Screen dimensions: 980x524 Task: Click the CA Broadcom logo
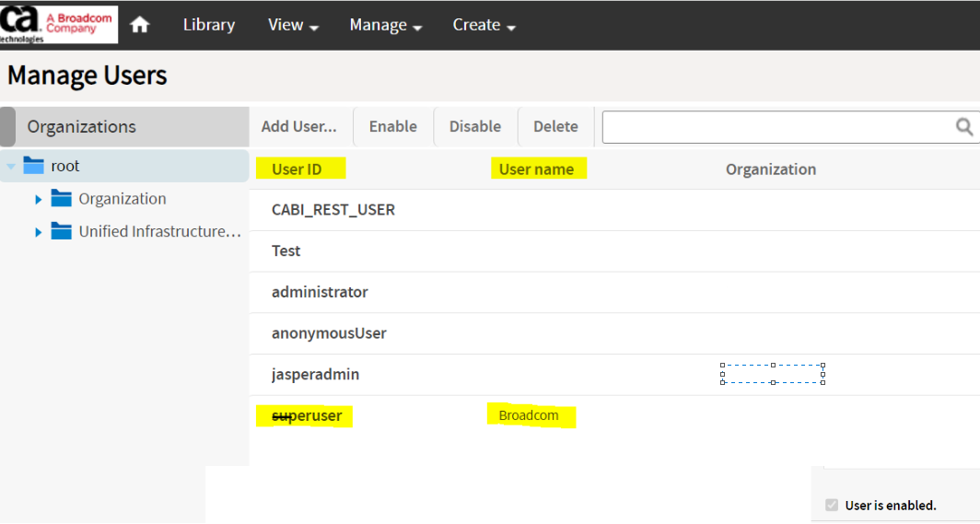59,23
